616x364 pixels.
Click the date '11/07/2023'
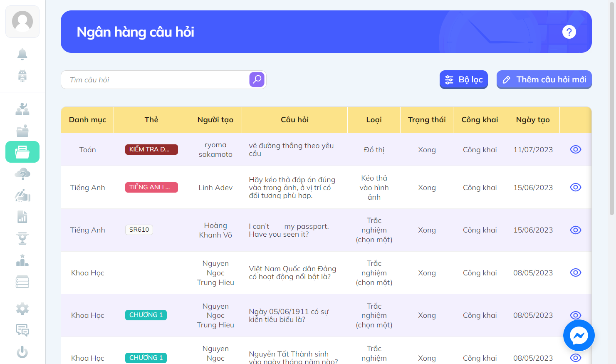click(x=533, y=150)
